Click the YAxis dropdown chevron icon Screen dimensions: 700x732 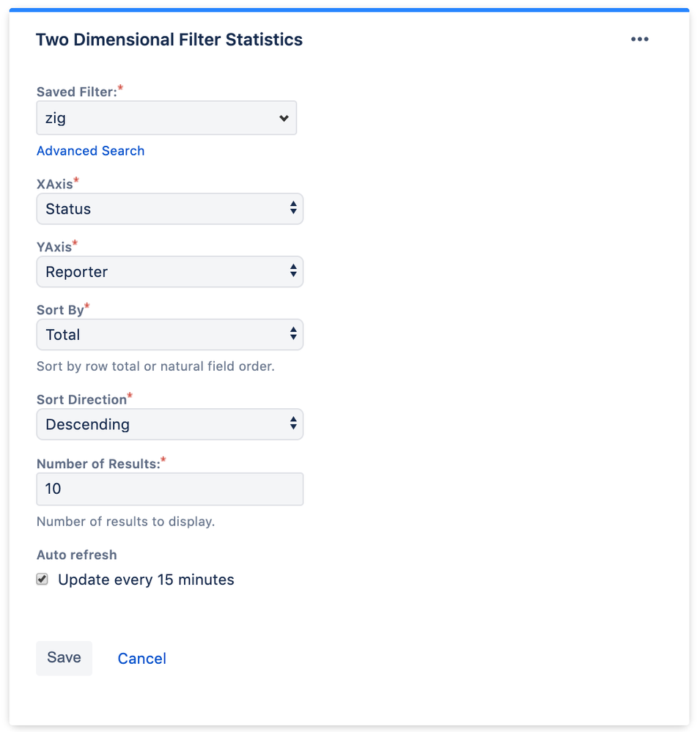(x=294, y=272)
